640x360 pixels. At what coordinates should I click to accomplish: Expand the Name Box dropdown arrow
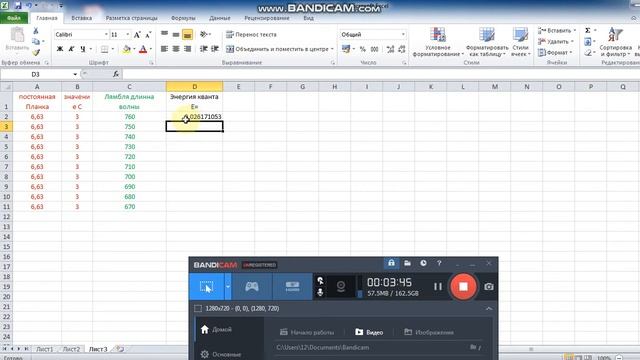[75, 74]
